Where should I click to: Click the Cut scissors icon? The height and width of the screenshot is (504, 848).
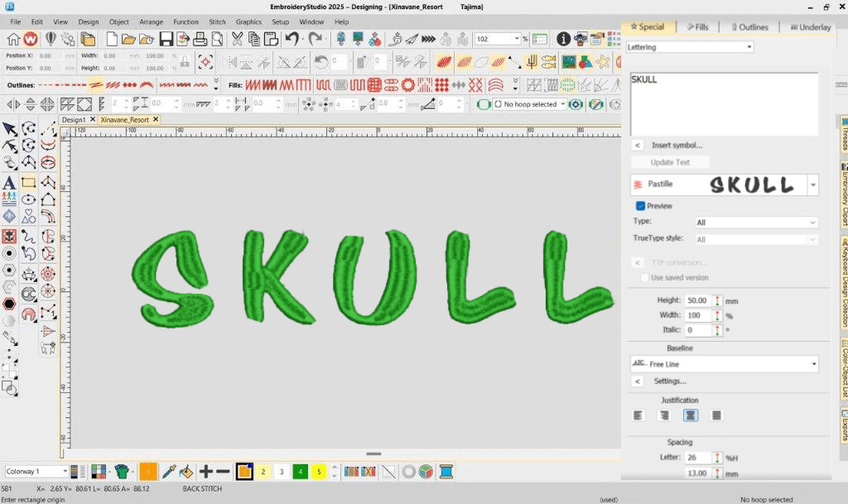pos(237,39)
